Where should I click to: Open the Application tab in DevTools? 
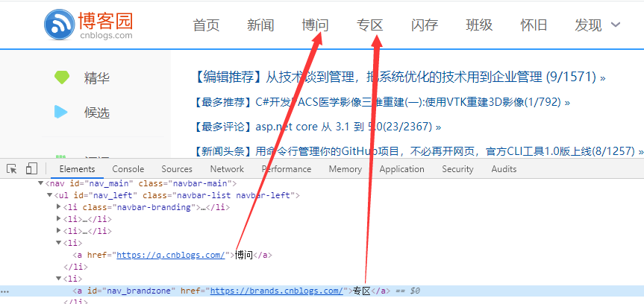click(401, 169)
